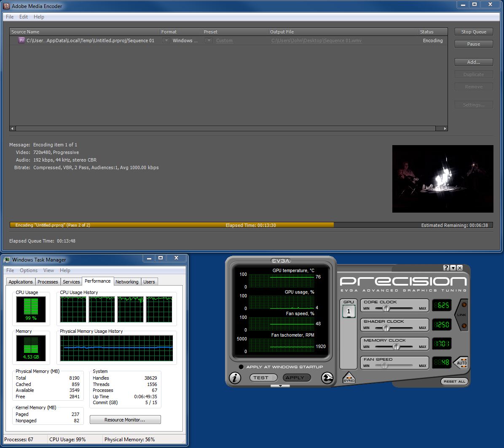The width and height of the screenshot is (504, 448).
Task: Click the Shader Clock slider handle
Action: [386, 328]
